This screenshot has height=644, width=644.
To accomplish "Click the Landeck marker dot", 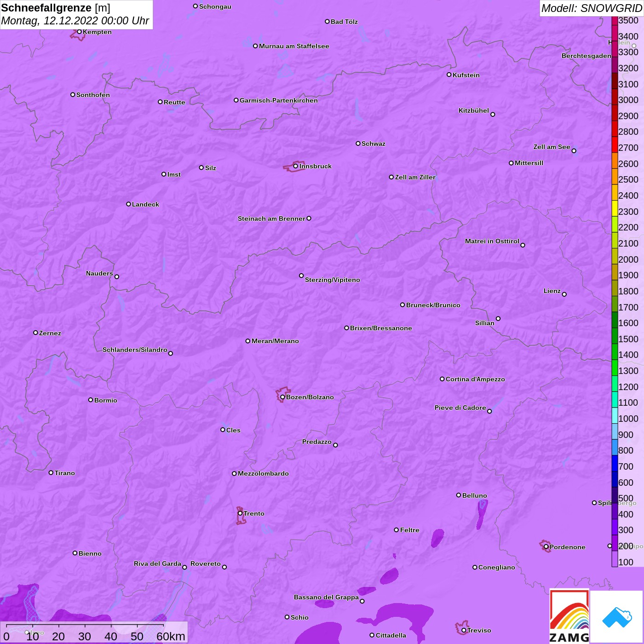I will (x=128, y=204).
